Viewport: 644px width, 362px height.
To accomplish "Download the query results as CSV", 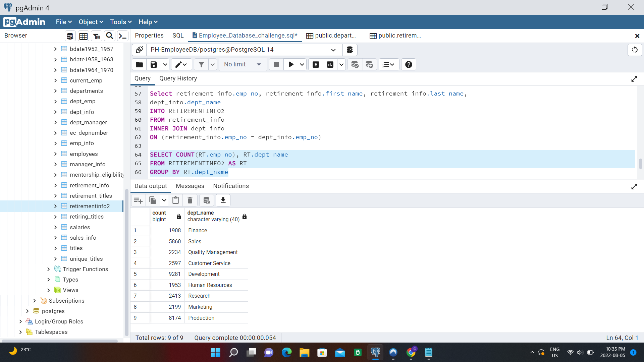I will click(223, 200).
